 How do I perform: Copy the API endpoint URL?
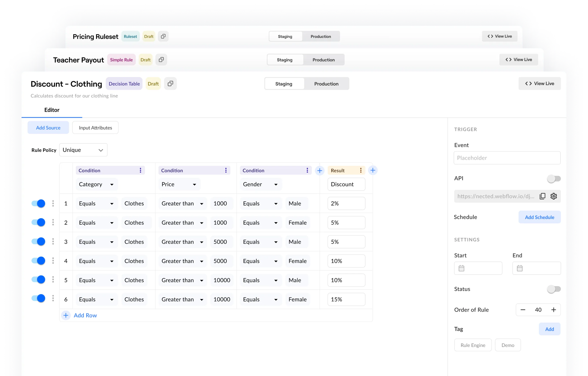(543, 196)
